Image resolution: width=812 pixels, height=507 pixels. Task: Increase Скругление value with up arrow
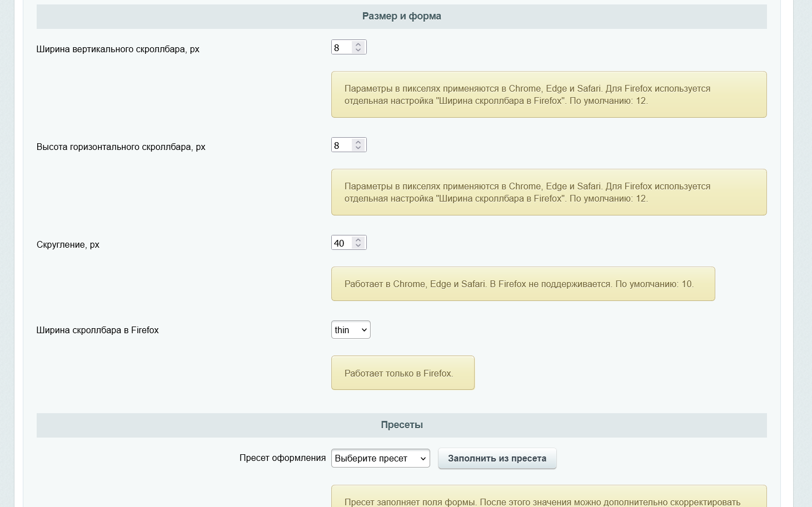pyautogui.click(x=358, y=240)
